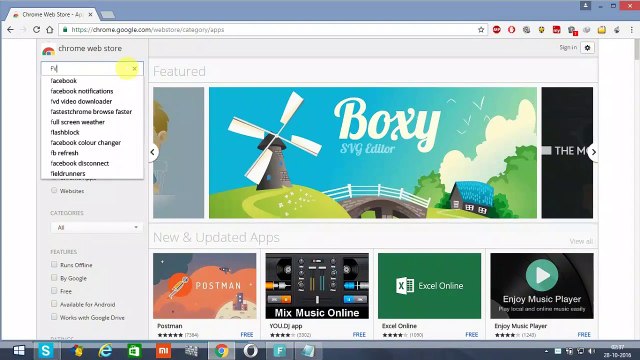Reload the Chrome Web Store page
Screen dimensions: 640x360
(36, 30)
